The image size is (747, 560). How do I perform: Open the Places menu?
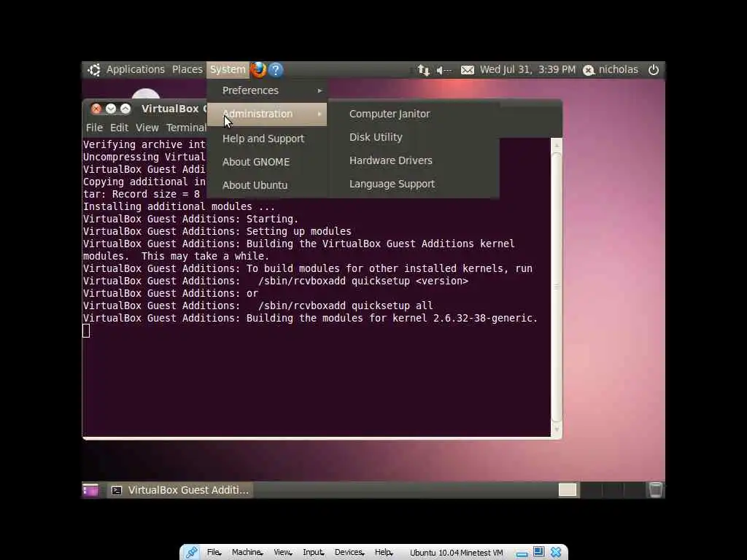coord(187,69)
